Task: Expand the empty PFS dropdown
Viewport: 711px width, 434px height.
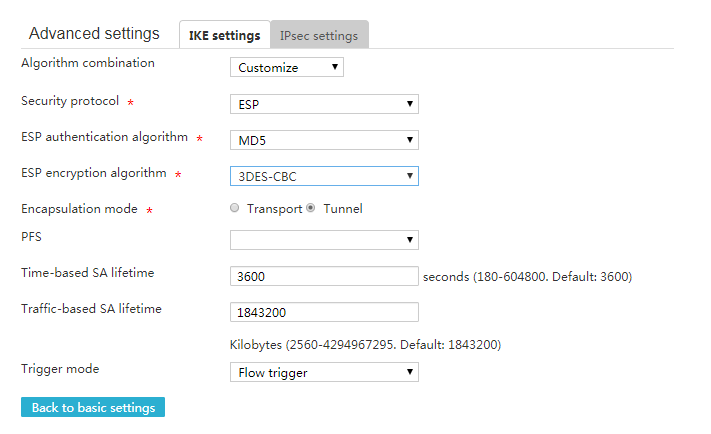Action: (324, 240)
